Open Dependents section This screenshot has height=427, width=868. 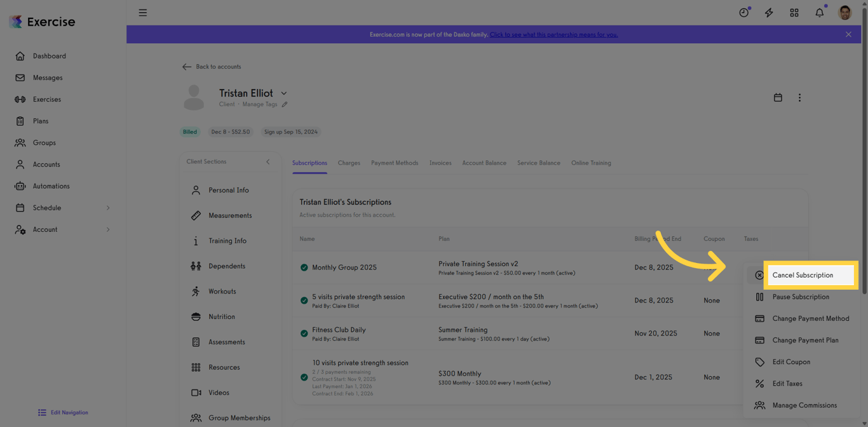[x=227, y=266]
